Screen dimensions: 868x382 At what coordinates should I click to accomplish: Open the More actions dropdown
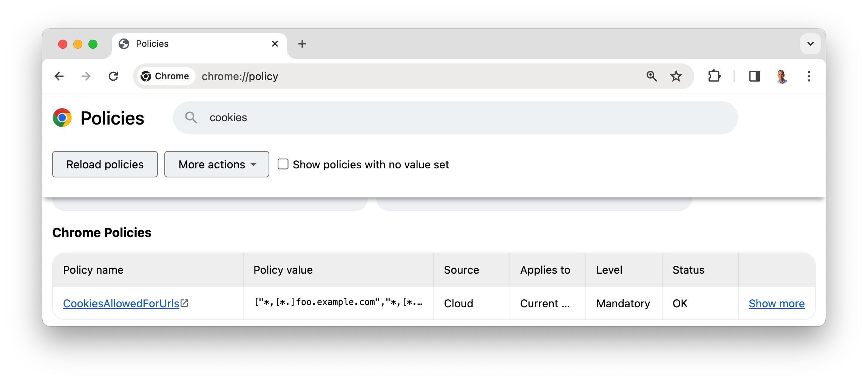(216, 164)
